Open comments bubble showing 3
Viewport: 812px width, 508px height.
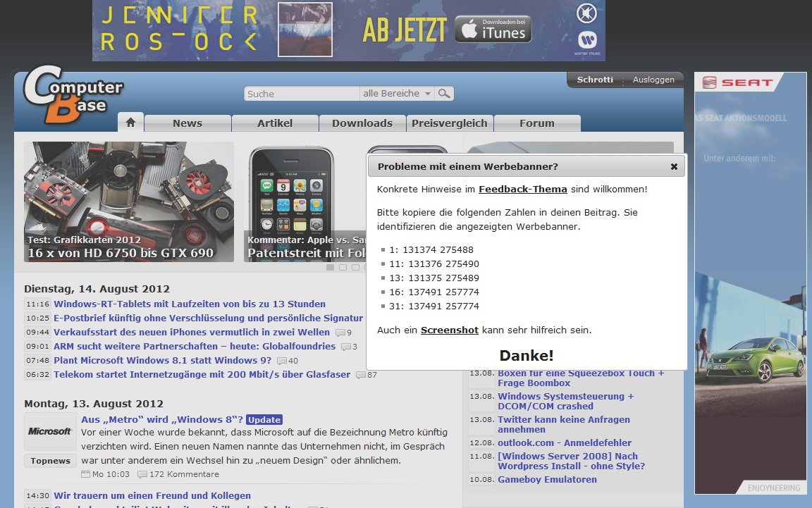pyautogui.click(x=349, y=347)
